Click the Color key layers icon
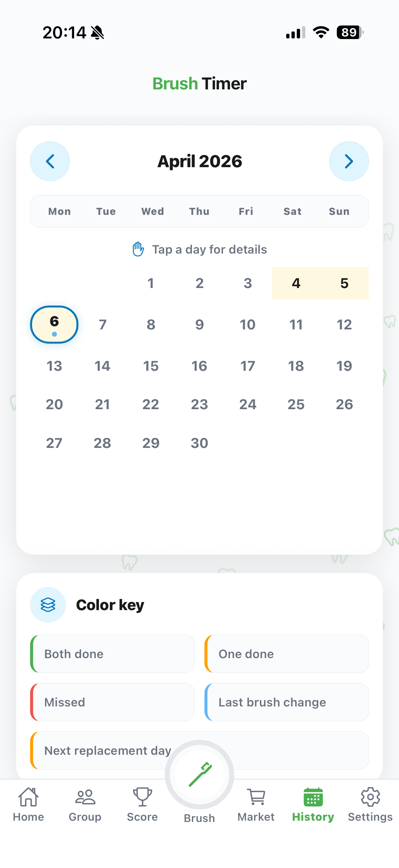This screenshot has width=399, height=868. tap(47, 604)
